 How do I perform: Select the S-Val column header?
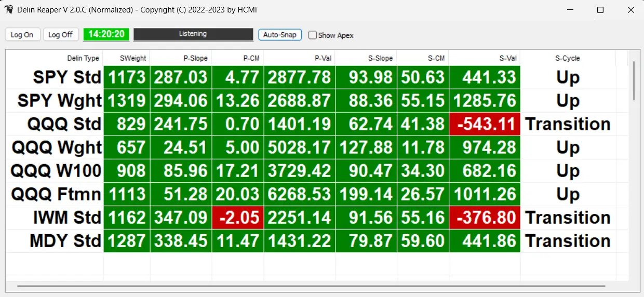tap(507, 58)
